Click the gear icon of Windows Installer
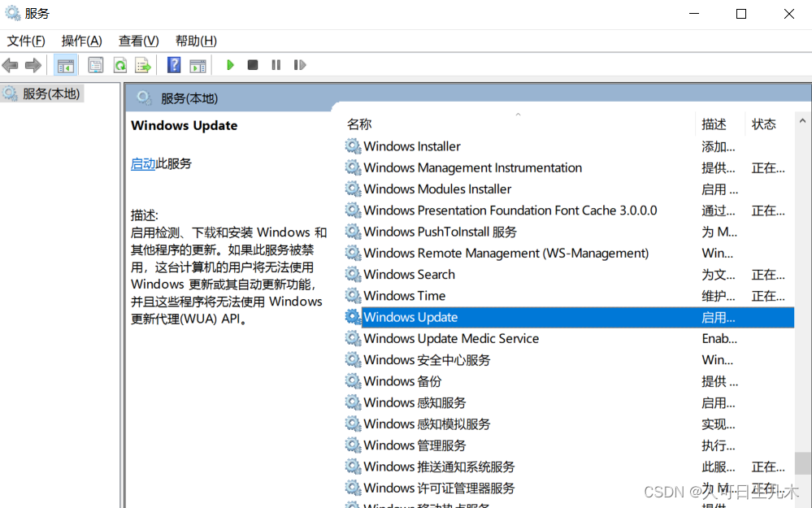 [354, 146]
